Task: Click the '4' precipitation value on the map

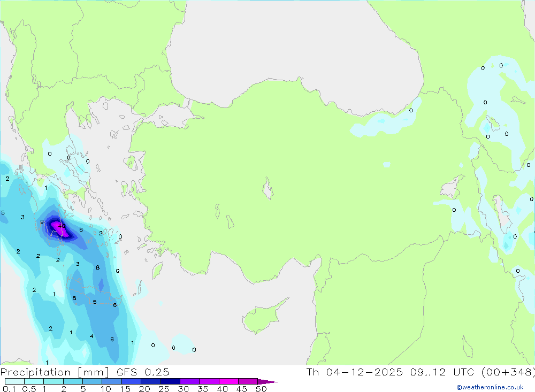Action: 91,336
